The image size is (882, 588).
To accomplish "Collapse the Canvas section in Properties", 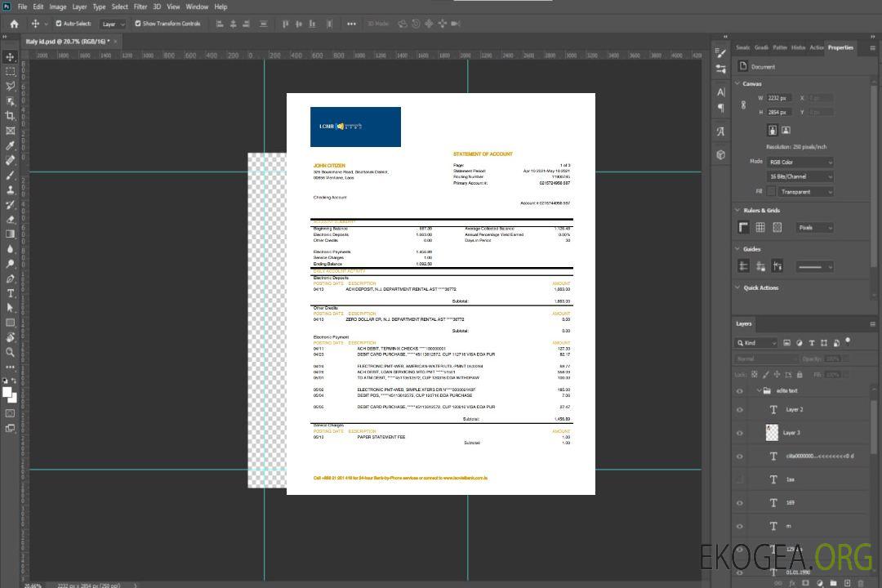I will pos(738,83).
